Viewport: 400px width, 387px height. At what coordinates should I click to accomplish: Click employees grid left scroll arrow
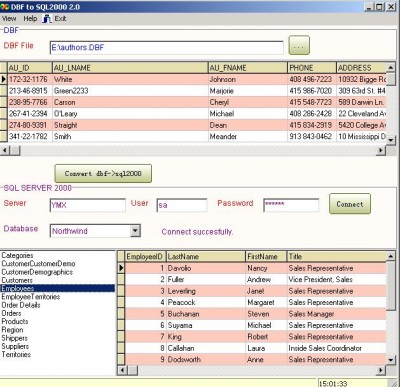pos(122,370)
